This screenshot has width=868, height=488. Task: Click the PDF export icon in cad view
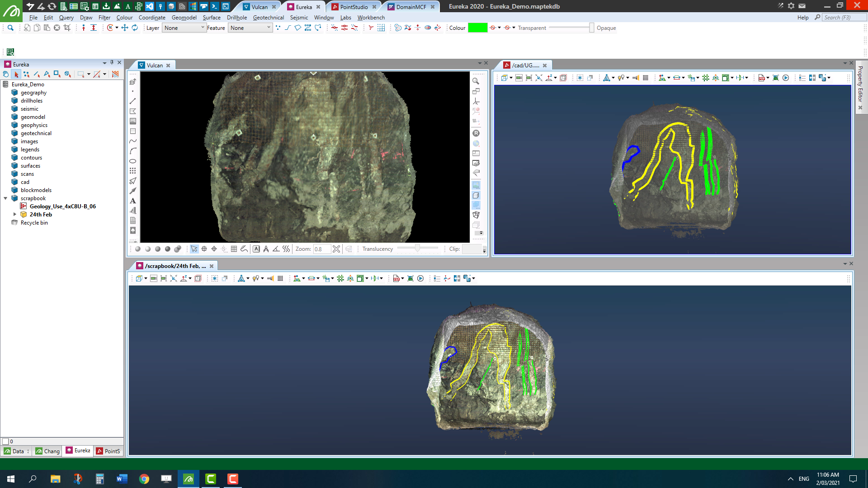pos(762,78)
